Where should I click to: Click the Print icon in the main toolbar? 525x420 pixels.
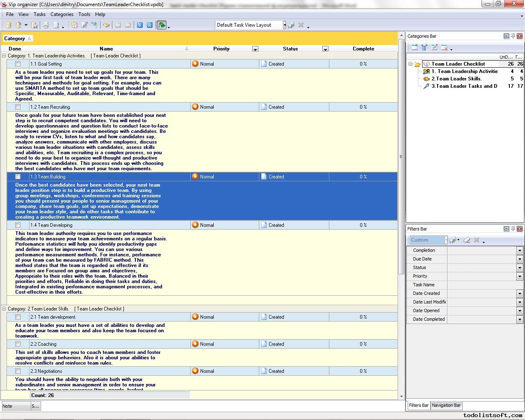[x=46, y=25]
